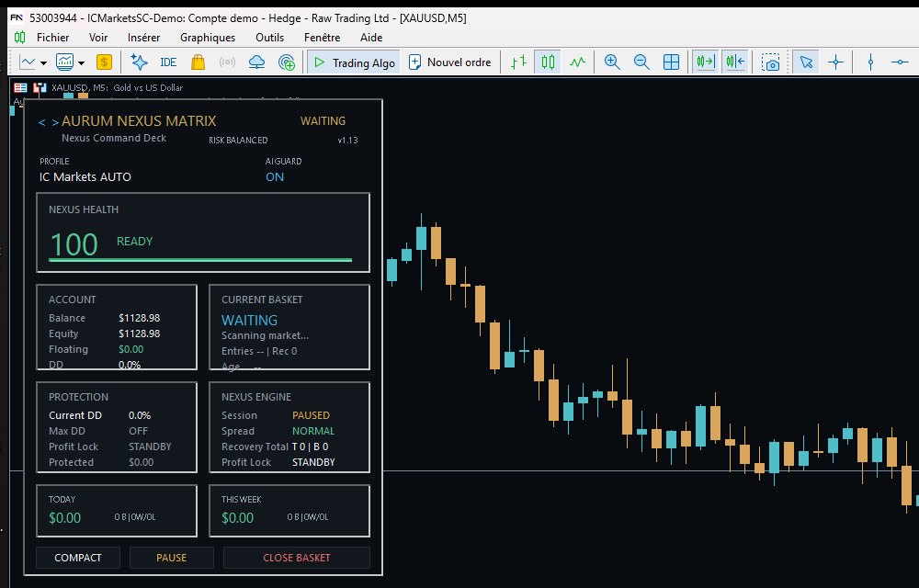Switch chart to line chart mode
The width and height of the screenshot is (919, 588).
[x=577, y=62]
